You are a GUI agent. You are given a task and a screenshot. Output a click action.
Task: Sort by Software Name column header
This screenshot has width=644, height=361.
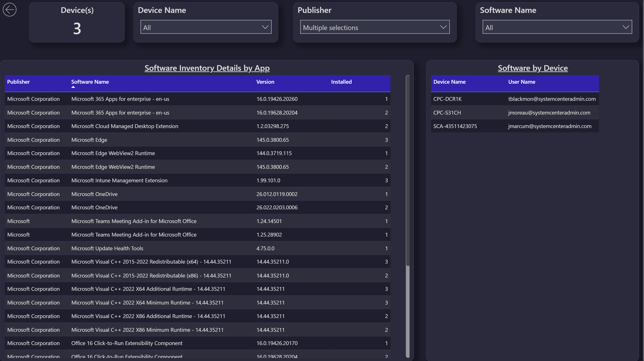[90, 82]
